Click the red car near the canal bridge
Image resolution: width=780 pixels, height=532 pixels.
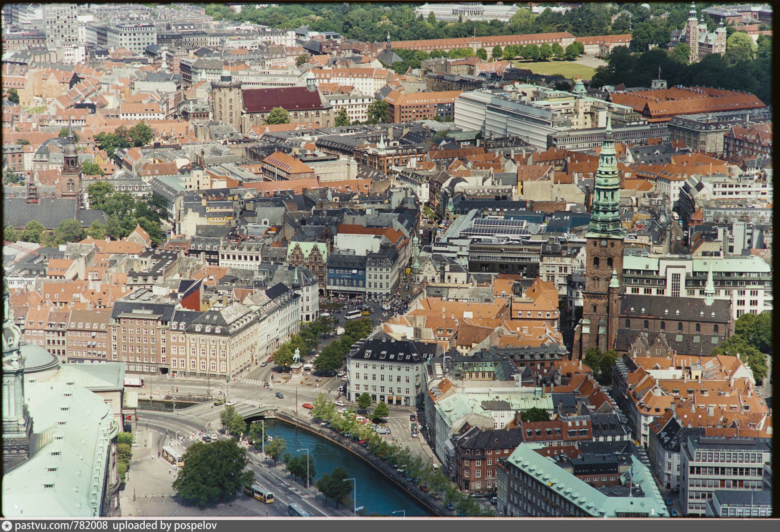tap(308, 406)
